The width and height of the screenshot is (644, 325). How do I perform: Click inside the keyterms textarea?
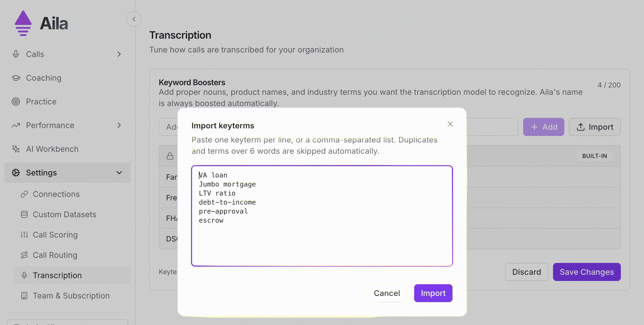(322, 216)
